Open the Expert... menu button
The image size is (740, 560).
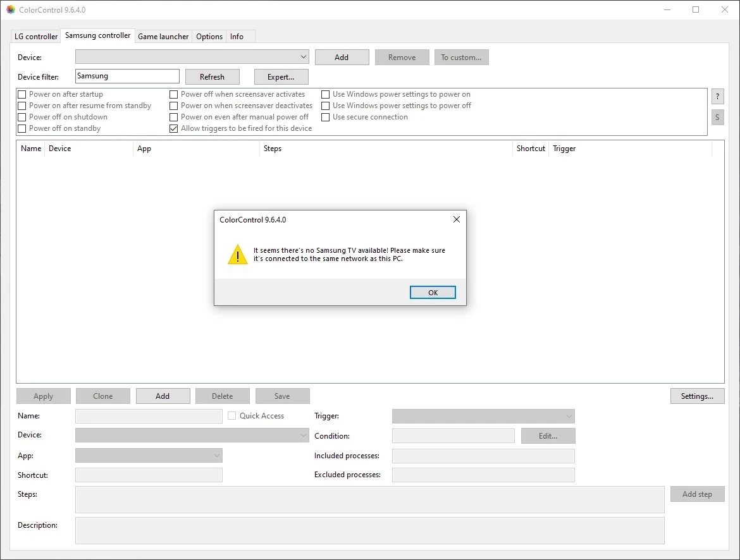281,77
